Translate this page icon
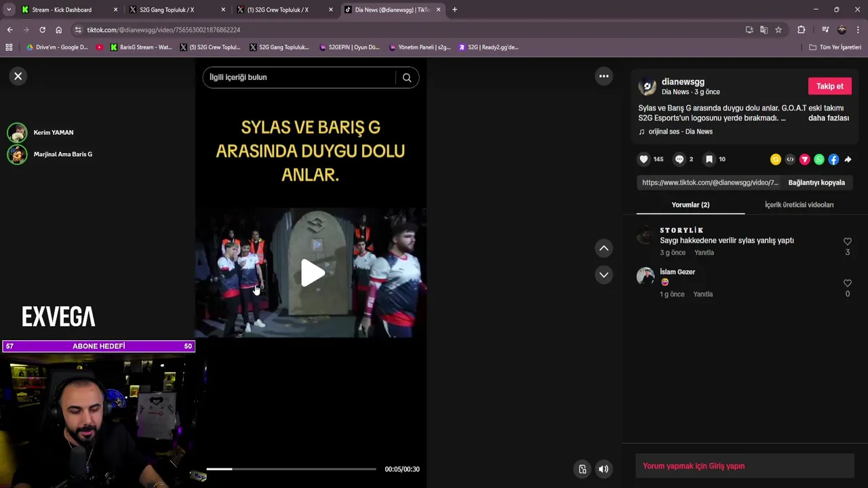The height and width of the screenshot is (488, 868). (x=764, y=30)
